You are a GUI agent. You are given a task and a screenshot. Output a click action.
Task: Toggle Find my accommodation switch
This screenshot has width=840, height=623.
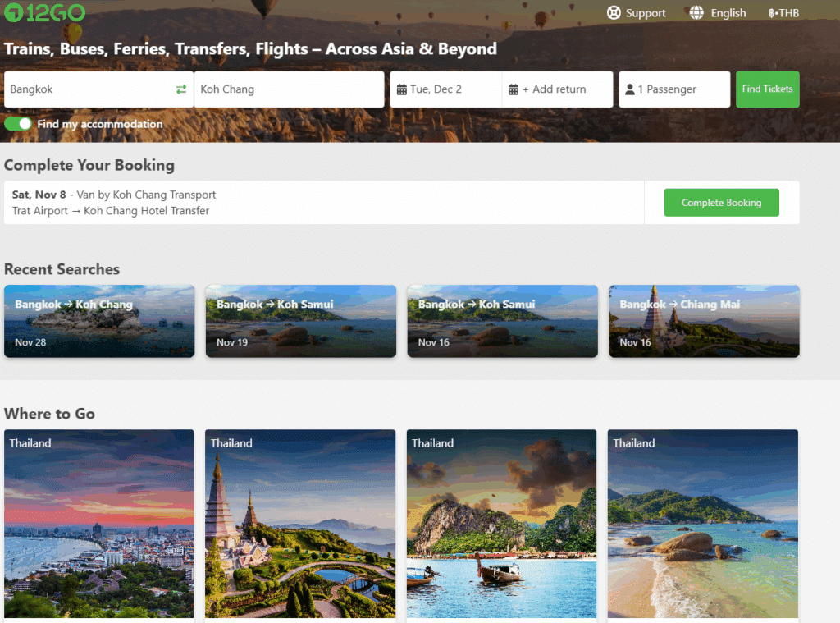(x=18, y=124)
